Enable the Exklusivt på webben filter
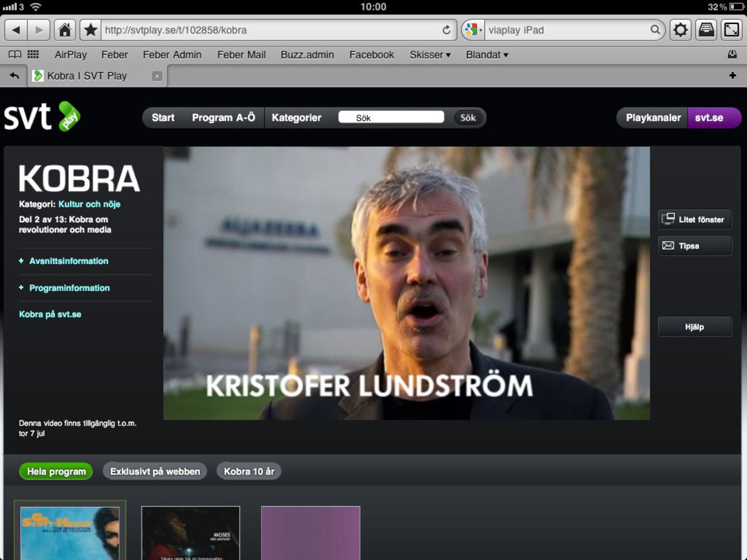This screenshot has width=747, height=560. pyautogui.click(x=154, y=471)
